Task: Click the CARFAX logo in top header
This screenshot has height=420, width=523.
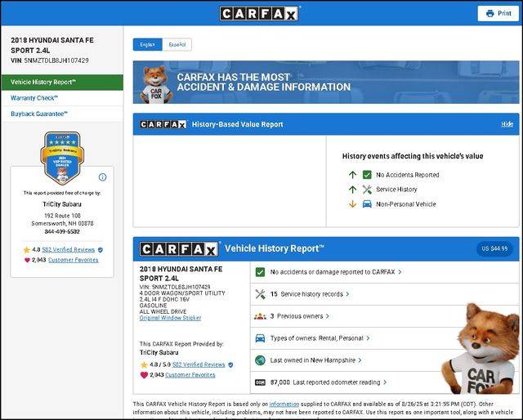Action: click(x=259, y=14)
